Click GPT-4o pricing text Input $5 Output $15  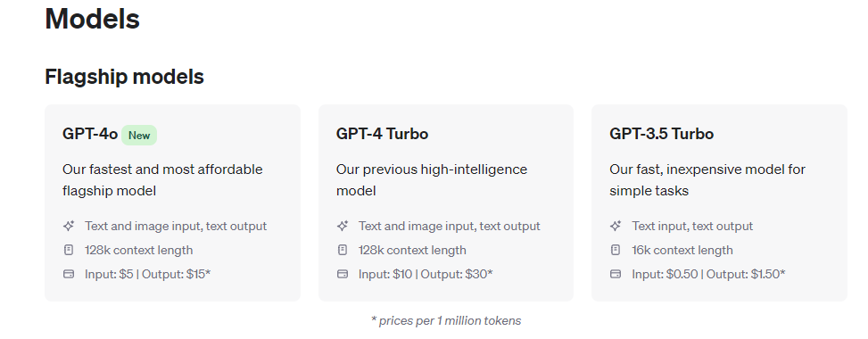(148, 274)
